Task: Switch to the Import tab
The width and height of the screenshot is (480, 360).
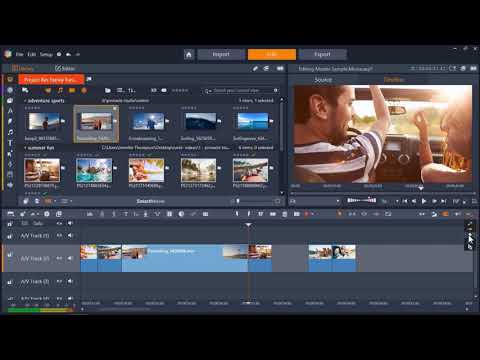Action: [x=221, y=54]
